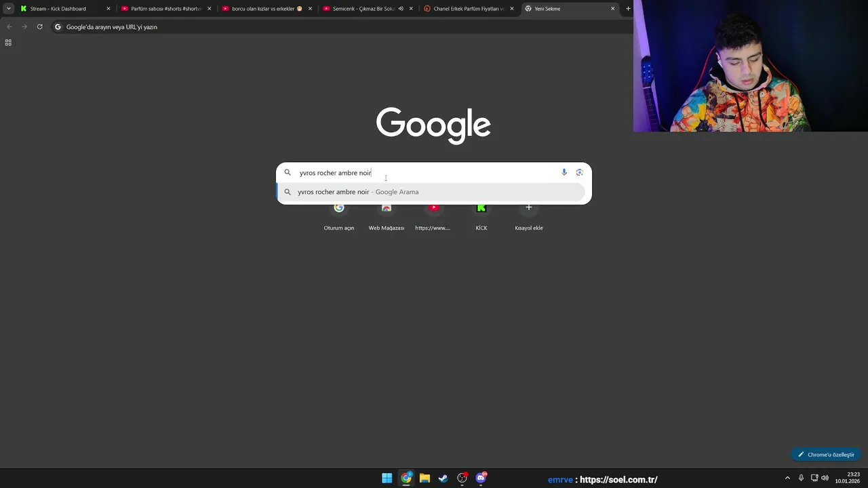This screenshot has width=868, height=488.
Task: Add a new tab with plus icon
Action: tap(628, 9)
